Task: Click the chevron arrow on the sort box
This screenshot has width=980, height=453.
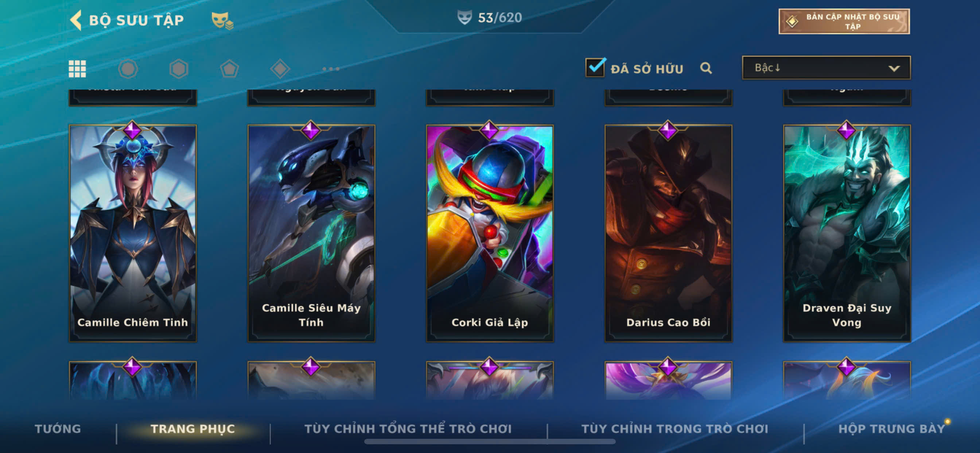Action: pyautogui.click(x=894, y=69)
